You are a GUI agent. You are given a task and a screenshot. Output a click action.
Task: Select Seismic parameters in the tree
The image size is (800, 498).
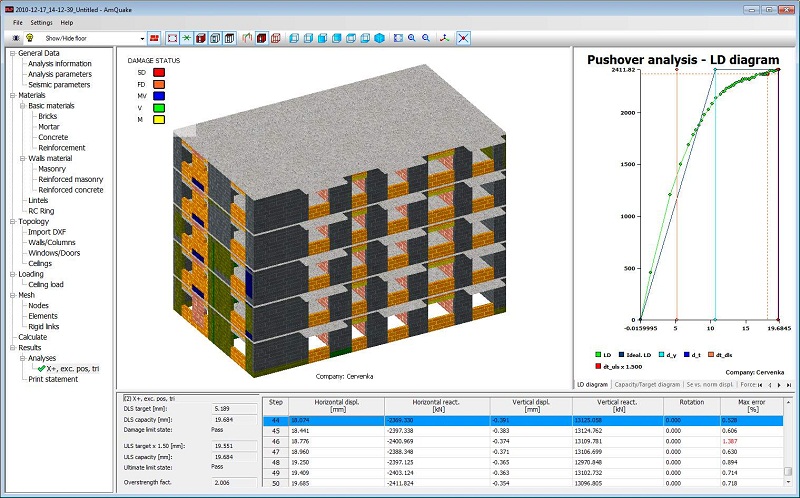(59, 85)
